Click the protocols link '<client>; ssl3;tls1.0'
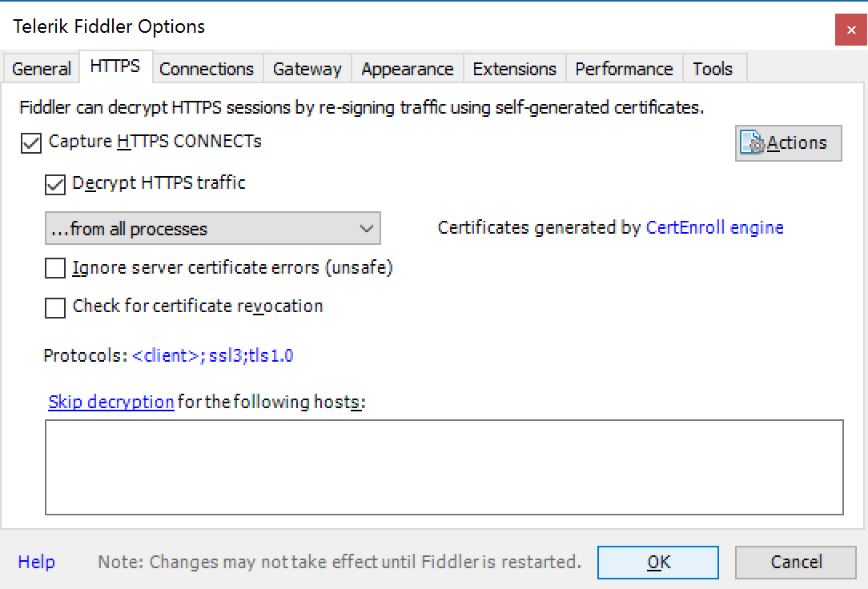868x589 pixels. (213, 356)
